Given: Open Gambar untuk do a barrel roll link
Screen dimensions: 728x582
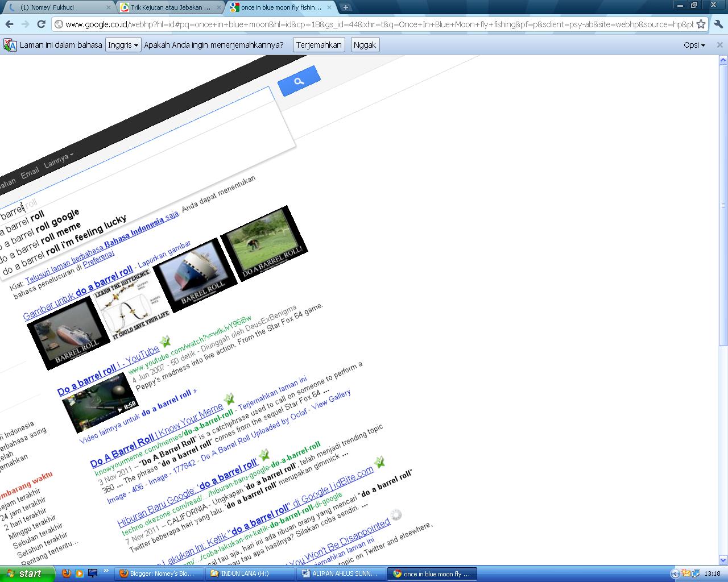Looking at the screenshot, I should [x=78, y=292].
